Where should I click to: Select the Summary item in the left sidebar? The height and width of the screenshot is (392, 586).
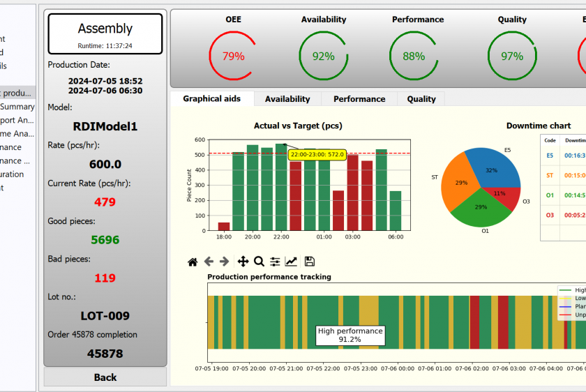tap(17, 107)
